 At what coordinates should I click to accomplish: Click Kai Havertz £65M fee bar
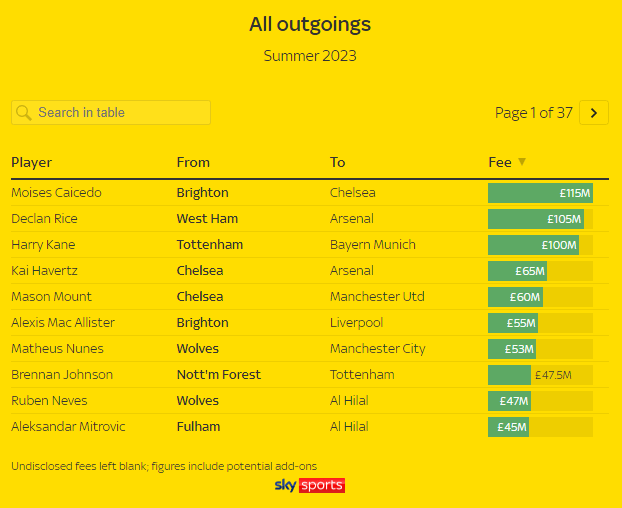517,271
